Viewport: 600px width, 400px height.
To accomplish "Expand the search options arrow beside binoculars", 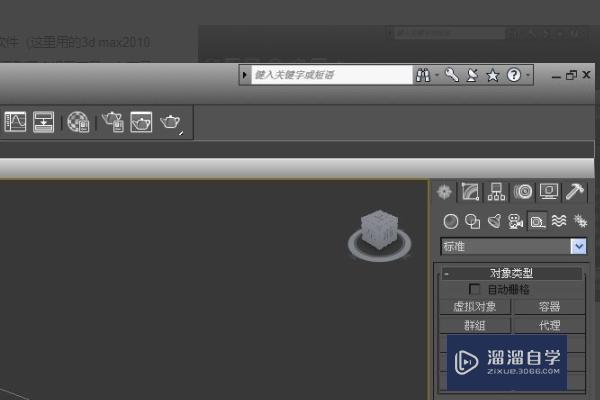I will (x=437, y=75).
